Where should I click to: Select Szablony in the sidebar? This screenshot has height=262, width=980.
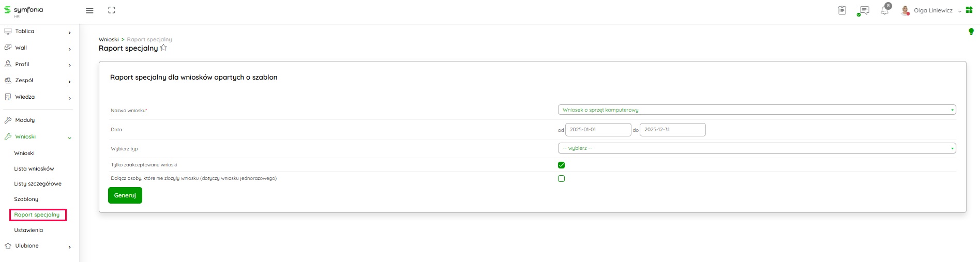(x=26, y=199)
